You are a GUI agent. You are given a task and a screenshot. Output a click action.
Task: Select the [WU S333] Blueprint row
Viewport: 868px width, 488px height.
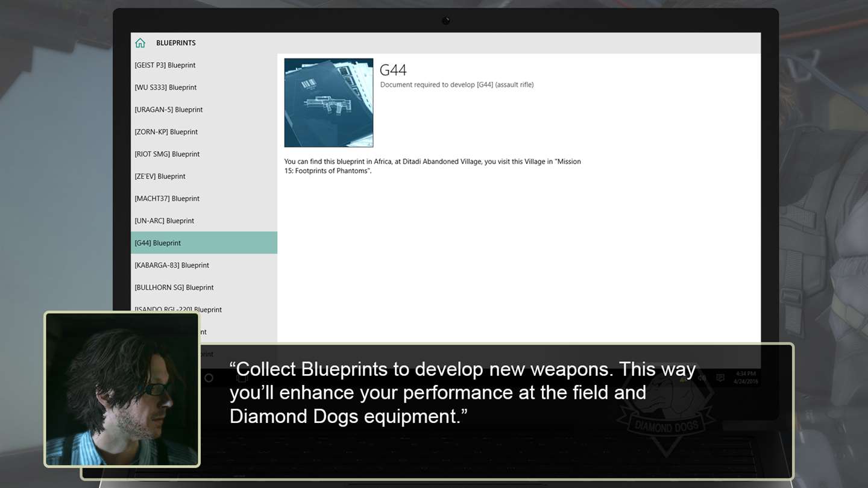tap(204, 87)
